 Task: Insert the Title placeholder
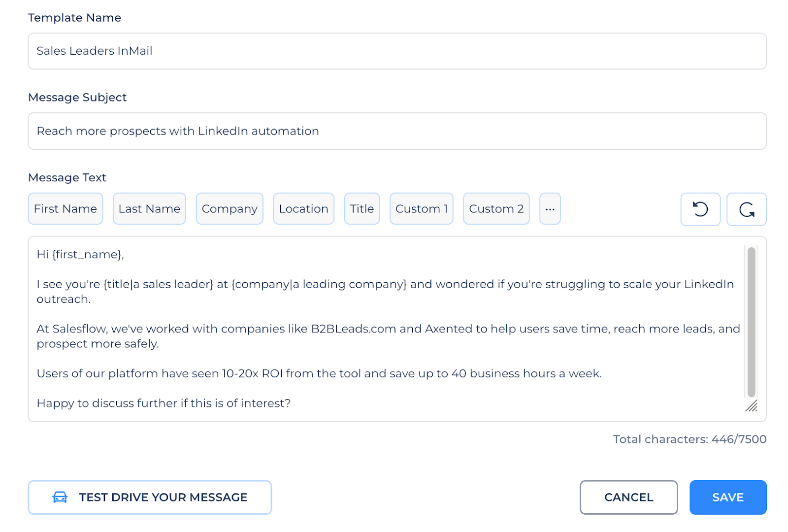click(x=361, y=209)
